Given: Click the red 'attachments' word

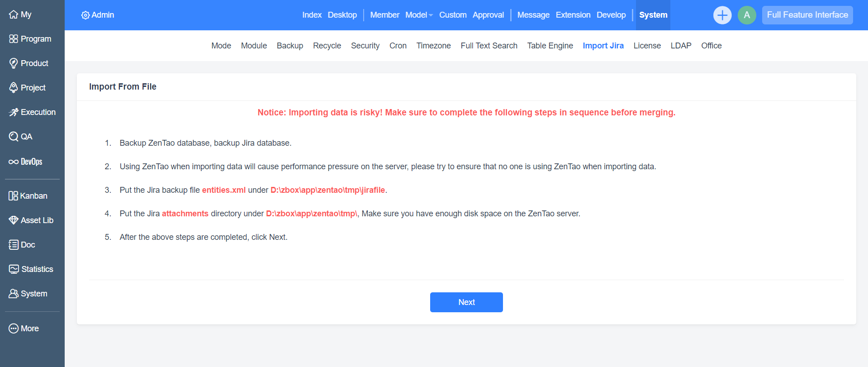Looking at the screenshot, I should coord(185,214).
